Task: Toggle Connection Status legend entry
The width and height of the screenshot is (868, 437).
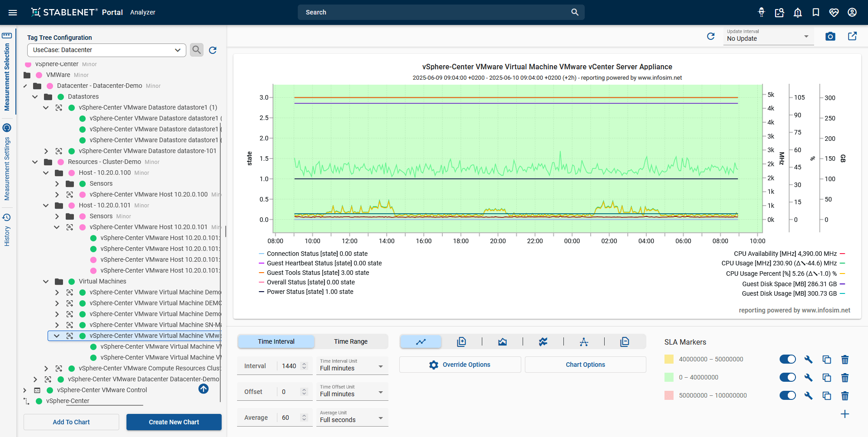Action: (x=313, y=254)
